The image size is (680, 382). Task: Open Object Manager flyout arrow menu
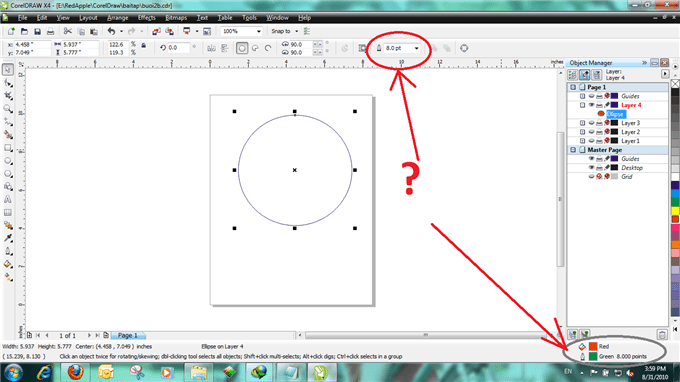(x=665, y=74)
